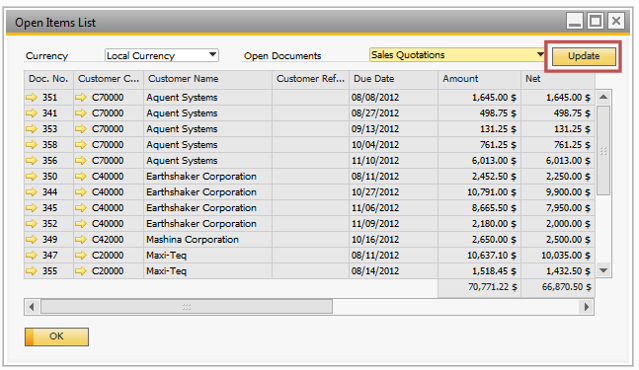The width and height of the screenshot is (639, 370).
Task: Open document 355 via its link arrow
Action: (x=31, y=271)
